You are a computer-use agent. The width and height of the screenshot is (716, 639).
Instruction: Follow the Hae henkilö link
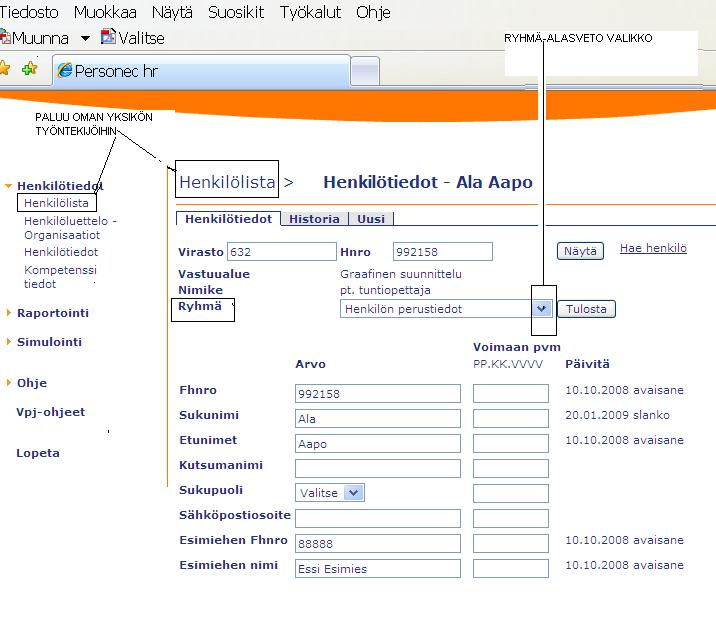click(653, 248)
